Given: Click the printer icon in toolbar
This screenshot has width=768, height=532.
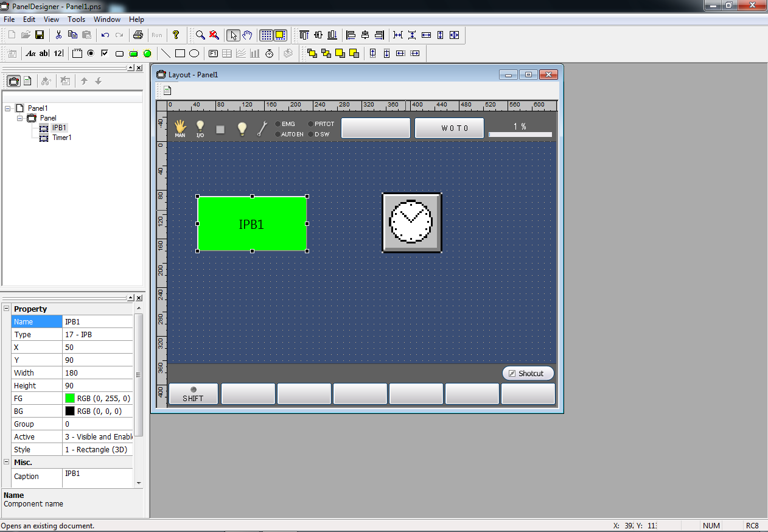Looking at the screenshot, I should click(x=138, y=35).
